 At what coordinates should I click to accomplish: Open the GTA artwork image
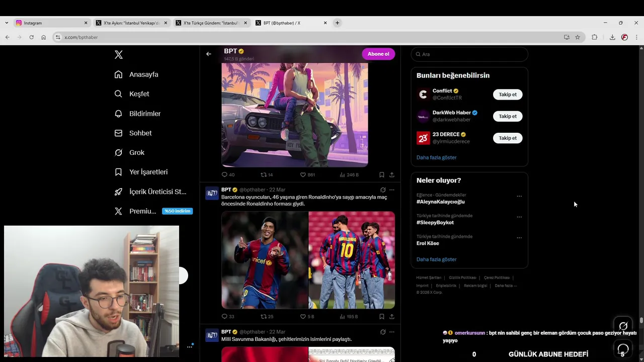pos(295,115)
